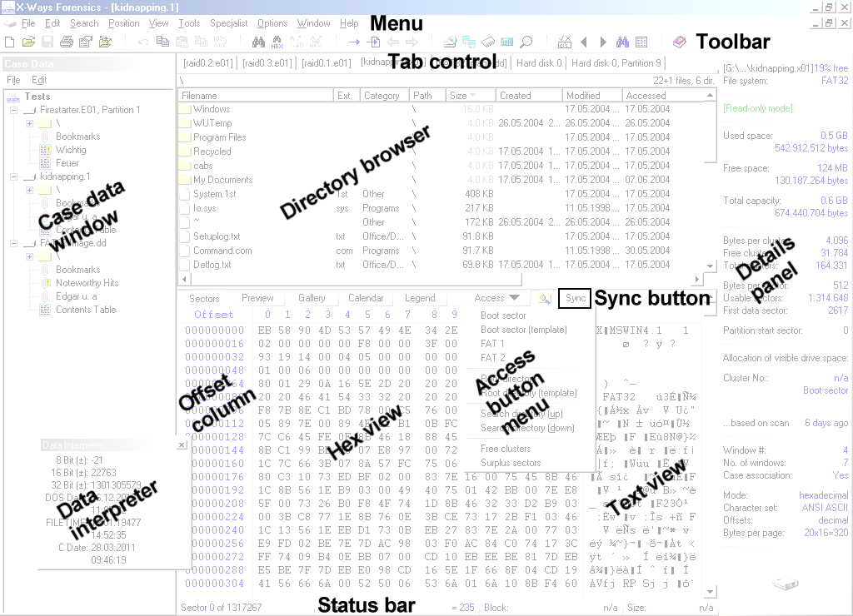
Task: Close the Data Interpreter window
Action: pyautogui.click(x=182, y=445)
